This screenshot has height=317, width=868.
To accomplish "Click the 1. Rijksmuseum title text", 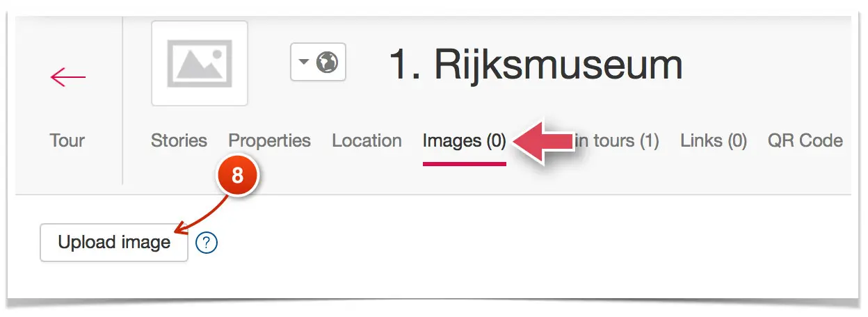I will point(536,65).
